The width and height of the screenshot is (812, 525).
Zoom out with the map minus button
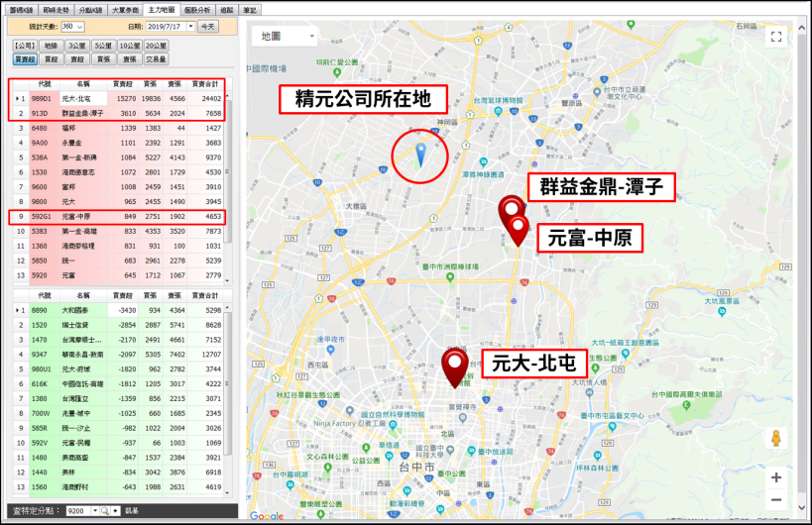[x=775, y=499]
